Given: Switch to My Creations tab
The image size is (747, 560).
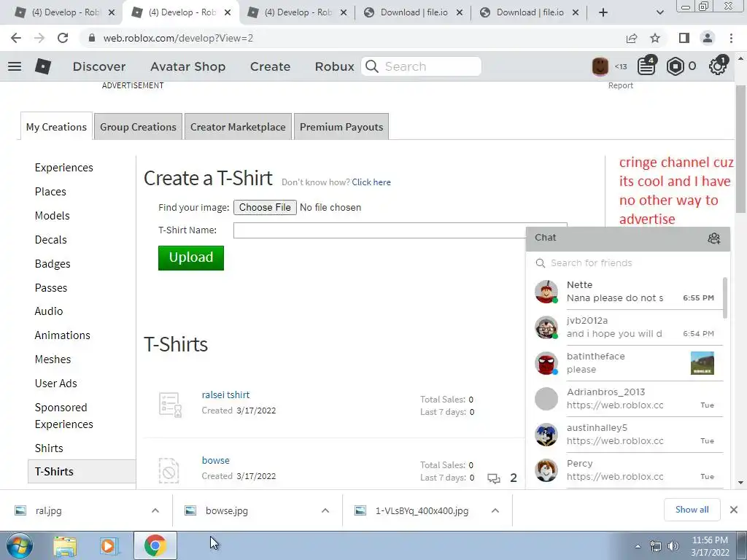Looking at the screenshot, I should tap(56, 127).
